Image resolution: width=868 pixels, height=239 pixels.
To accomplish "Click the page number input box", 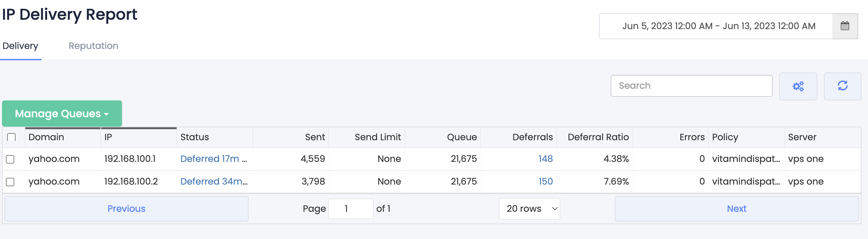I will click(351, 209).
